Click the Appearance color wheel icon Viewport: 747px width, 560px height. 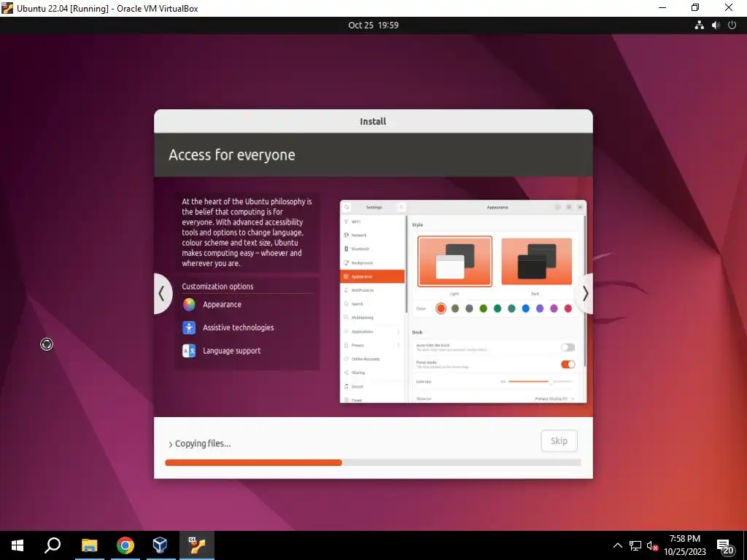click(189, 305)
